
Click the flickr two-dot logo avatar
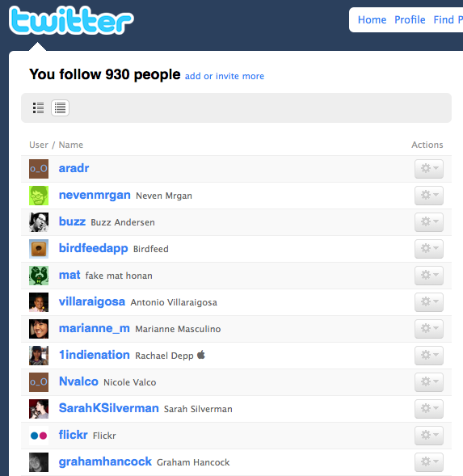pos(39,436)
